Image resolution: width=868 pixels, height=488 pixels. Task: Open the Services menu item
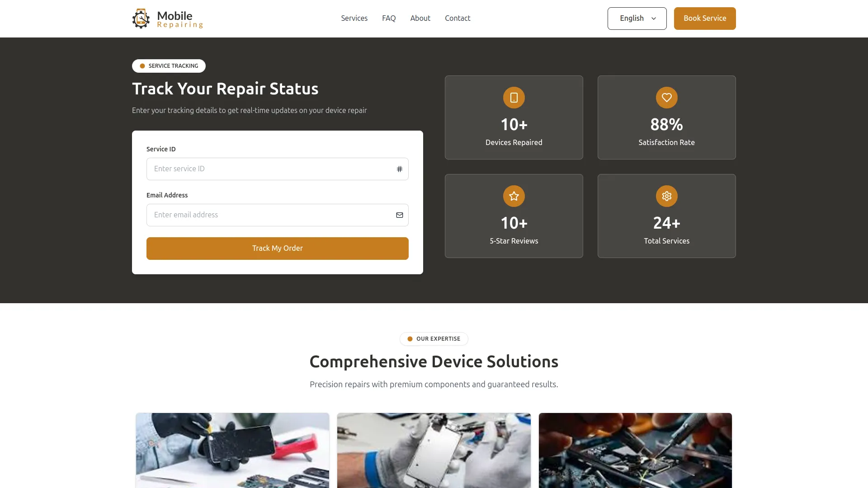pyautogui.click(x=354, y=18)
